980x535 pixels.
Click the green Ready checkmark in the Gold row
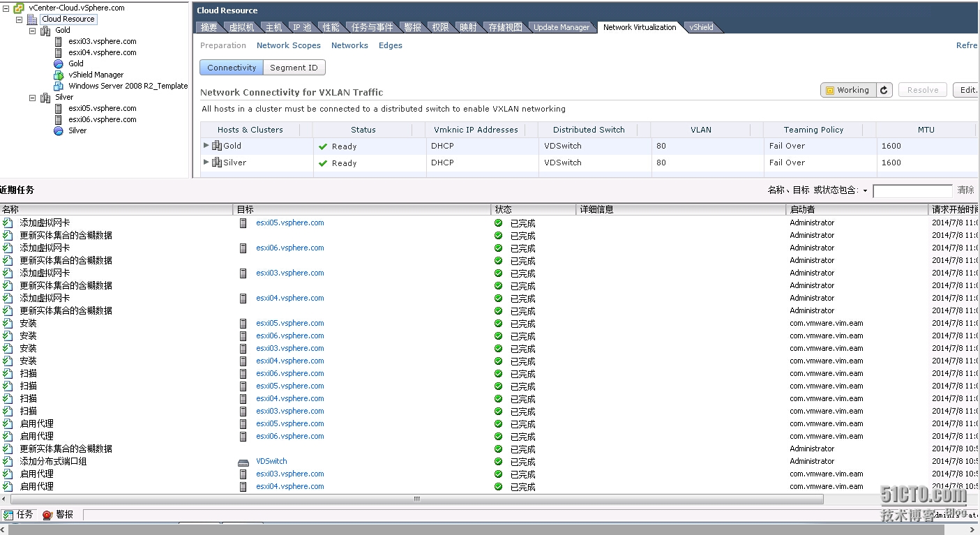[323, 146]
